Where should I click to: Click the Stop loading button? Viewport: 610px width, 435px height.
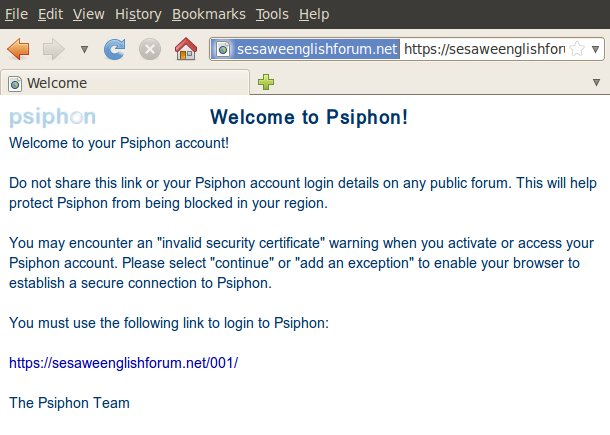pos(149,49)
